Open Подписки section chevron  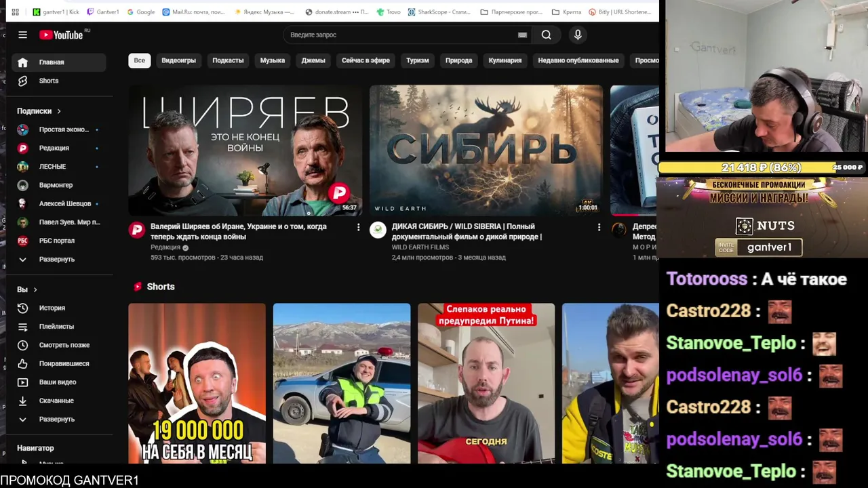(x=59, y=111)
